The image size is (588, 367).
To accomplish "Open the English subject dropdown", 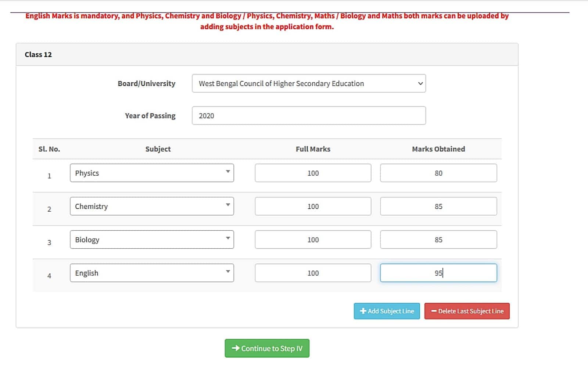I will 152,273.
